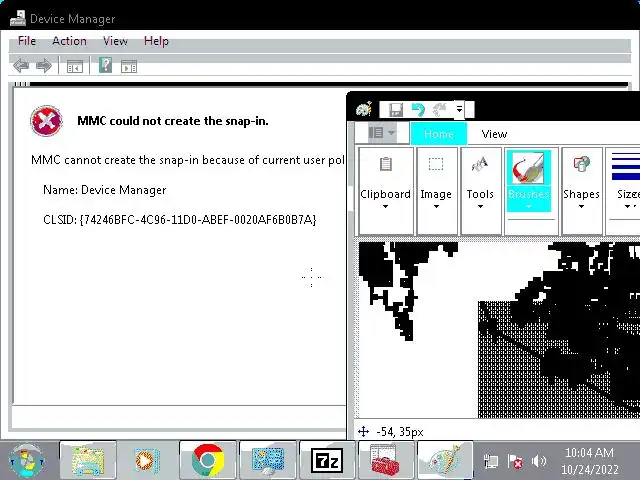Click the cursor position icon in Paint status bar

(x=363, y=431)
